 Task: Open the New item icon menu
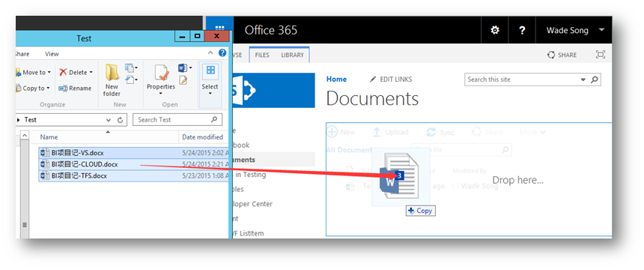click(x=131, y=67)
